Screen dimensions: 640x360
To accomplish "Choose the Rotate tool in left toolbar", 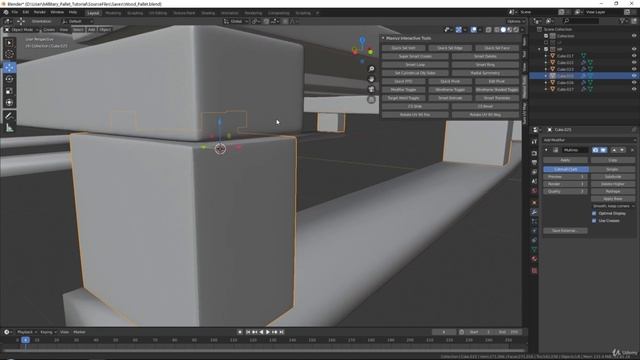I will click(9, 79).
